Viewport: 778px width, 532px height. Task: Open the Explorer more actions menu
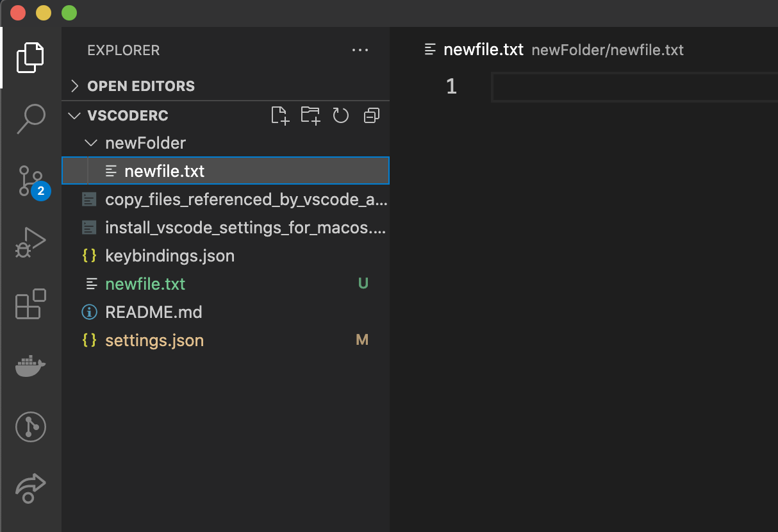(x=360, y=50)
